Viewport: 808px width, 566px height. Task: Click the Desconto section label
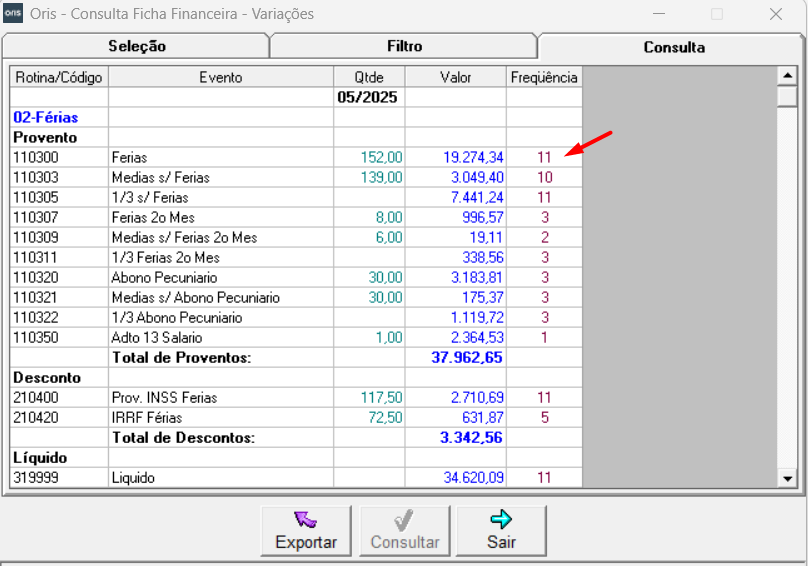[x=47, y=378]
